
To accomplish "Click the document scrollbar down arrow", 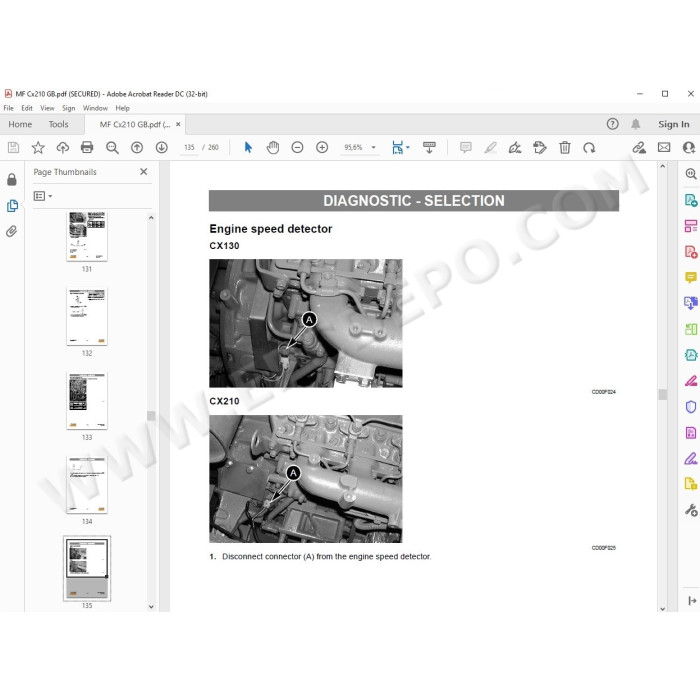I will click(x=662, y=608).
